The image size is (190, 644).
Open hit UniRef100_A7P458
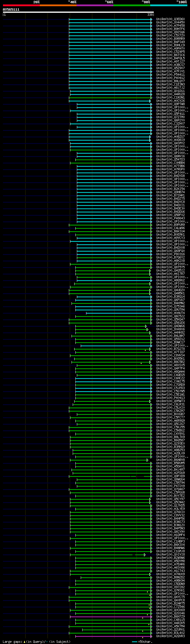pos(170,26)
